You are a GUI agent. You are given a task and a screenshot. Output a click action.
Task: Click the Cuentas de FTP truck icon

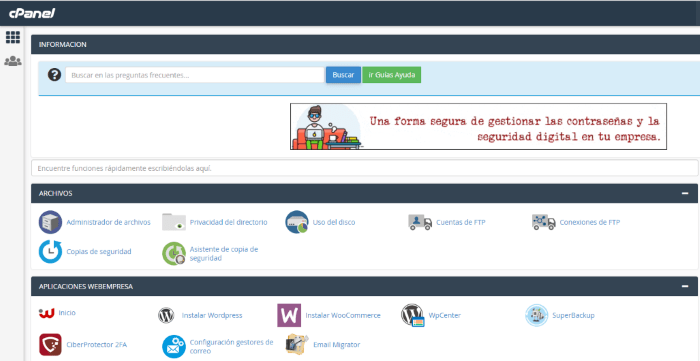coord(420,222)
